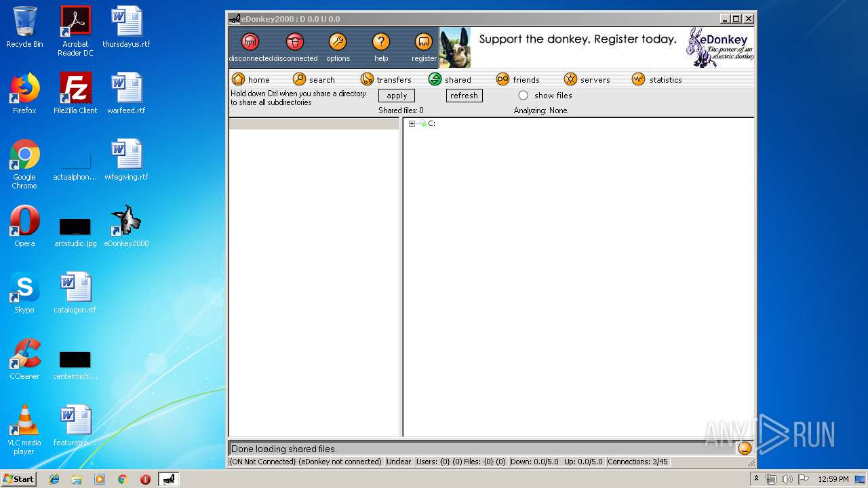Click the apply button
Screen dimensions: 868x488
[x=397, y=96]
